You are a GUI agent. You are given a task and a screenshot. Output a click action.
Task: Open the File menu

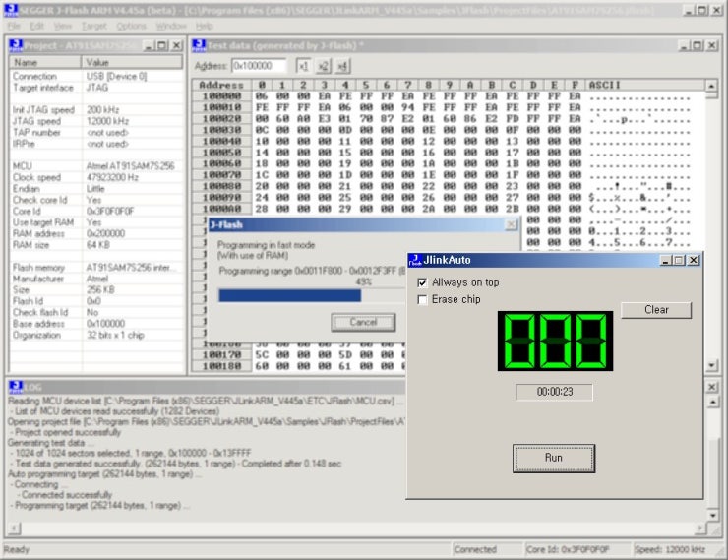[14, 26]
